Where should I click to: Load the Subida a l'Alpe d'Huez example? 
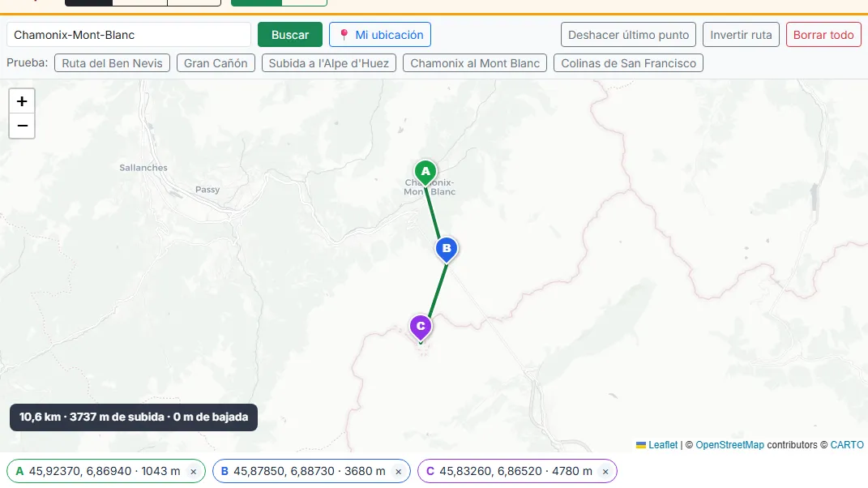pos(329,63)
